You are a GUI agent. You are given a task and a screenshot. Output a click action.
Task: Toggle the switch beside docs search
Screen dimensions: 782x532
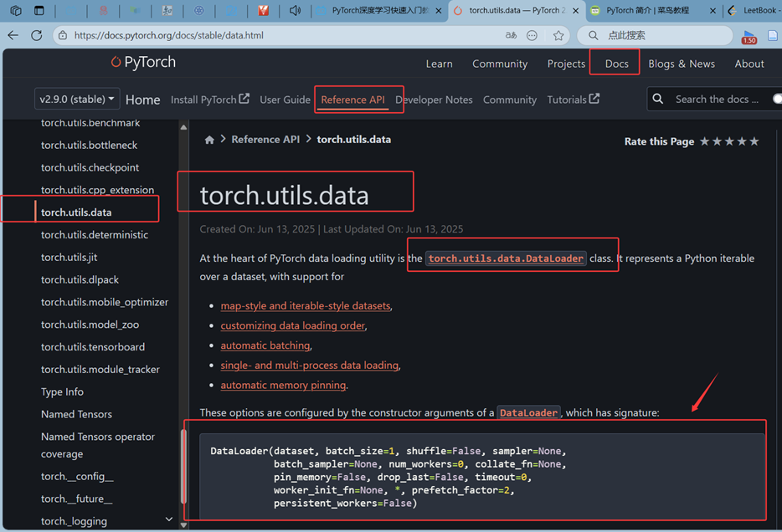pyautogui.click(x=777, y=99)
